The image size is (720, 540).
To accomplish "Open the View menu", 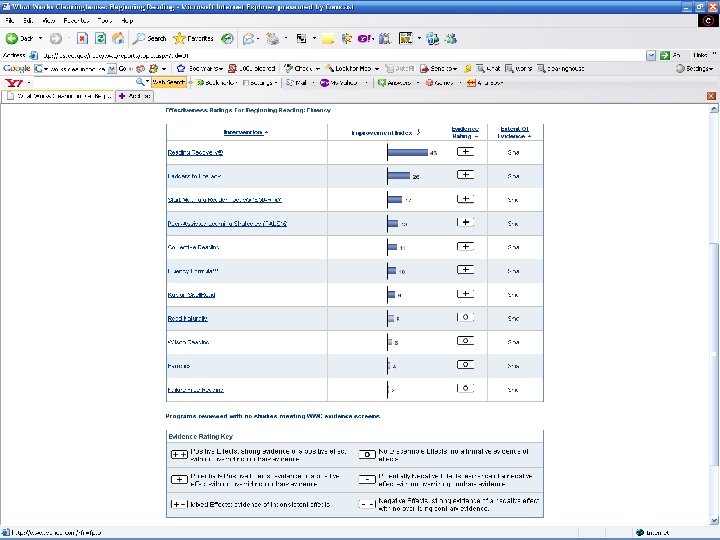I will pyautogui.click(x=48, y=21).
